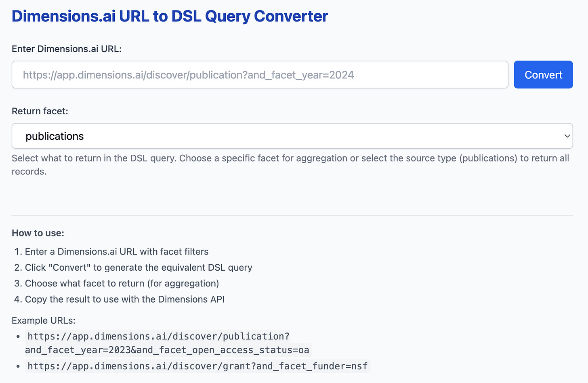Click the Dimensions.ai URL input field
The image size is (588, 383).
(x=260, y=75)
